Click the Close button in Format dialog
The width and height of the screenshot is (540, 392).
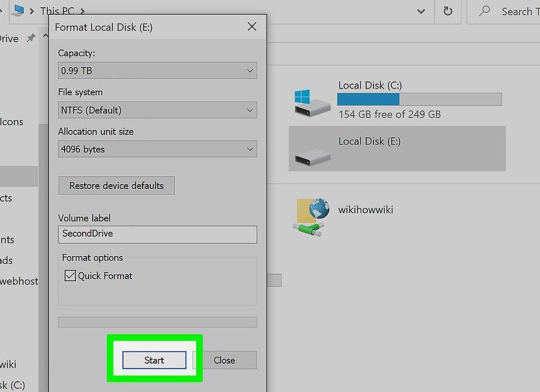[225, 360]
